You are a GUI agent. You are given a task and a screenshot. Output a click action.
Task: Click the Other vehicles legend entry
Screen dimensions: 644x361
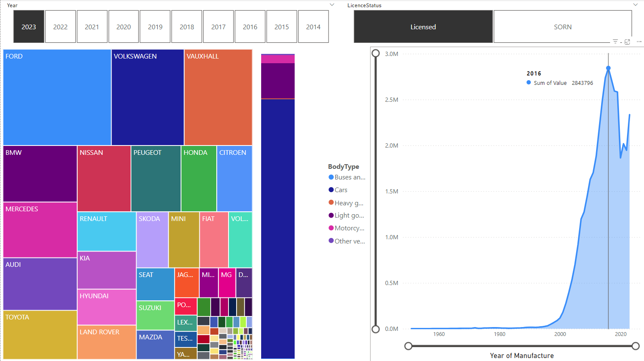click(347, 241)
